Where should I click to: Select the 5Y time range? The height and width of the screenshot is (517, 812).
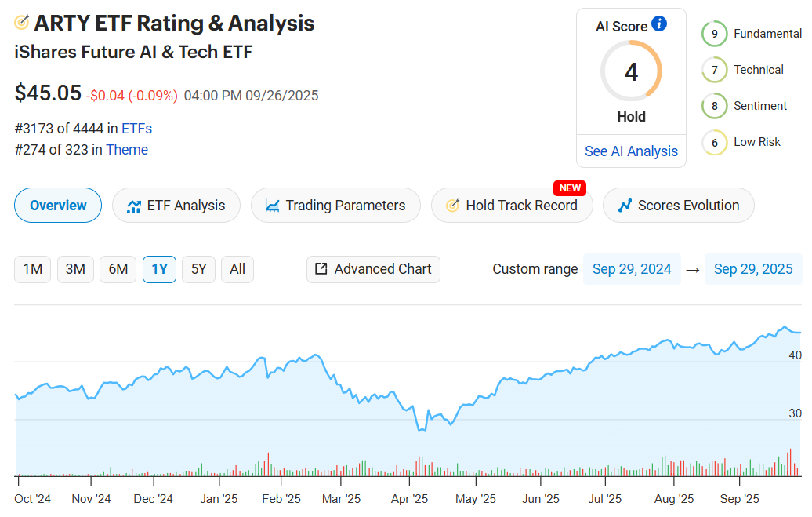tap(199, 269)
